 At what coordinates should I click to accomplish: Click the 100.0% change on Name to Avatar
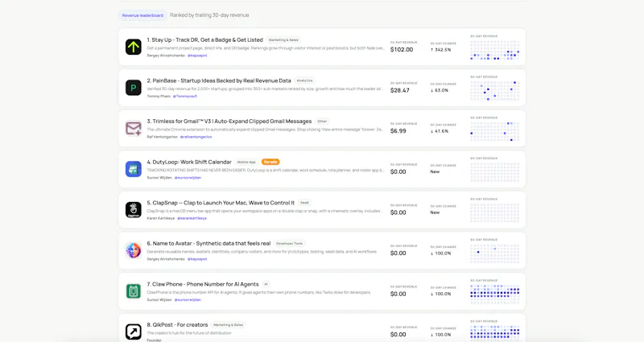[x=440, y=253]
